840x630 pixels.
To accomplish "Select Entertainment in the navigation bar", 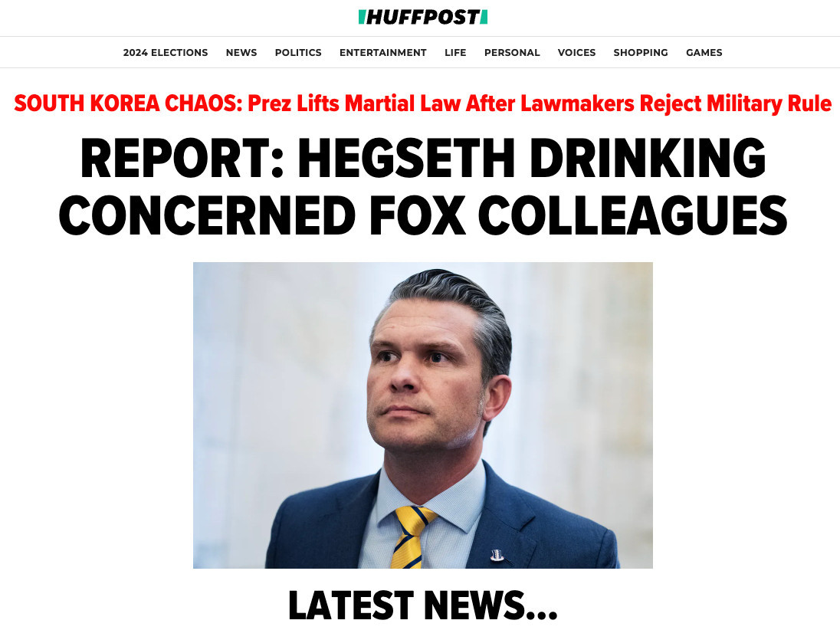I will [383, 52].
